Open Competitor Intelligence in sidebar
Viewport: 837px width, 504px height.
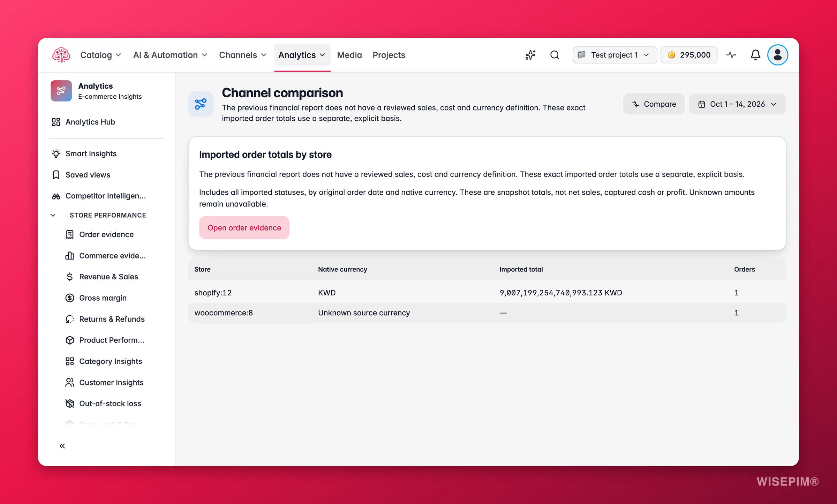[x=106, y=196]
